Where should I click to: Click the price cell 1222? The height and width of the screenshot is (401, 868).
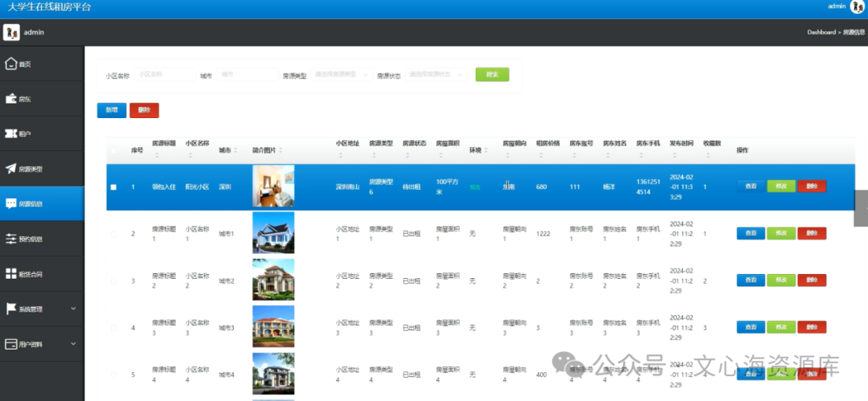pyautogui.click(x=543, y=234)
